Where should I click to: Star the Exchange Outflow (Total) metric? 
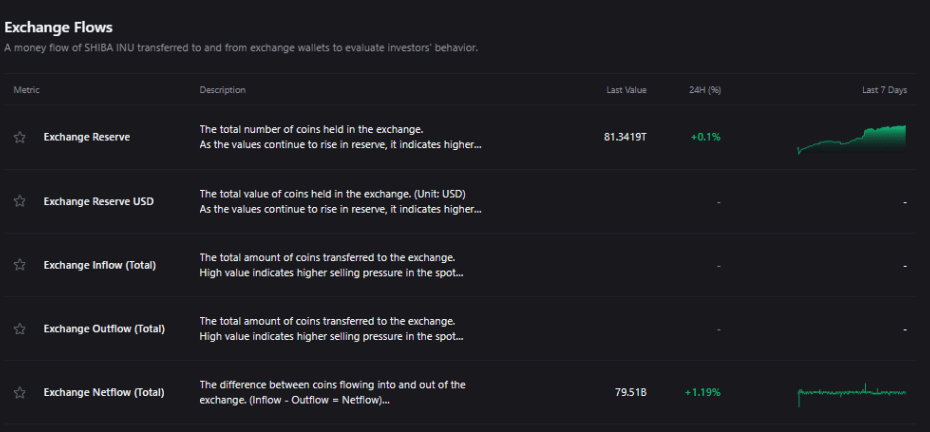click(19, 329)
